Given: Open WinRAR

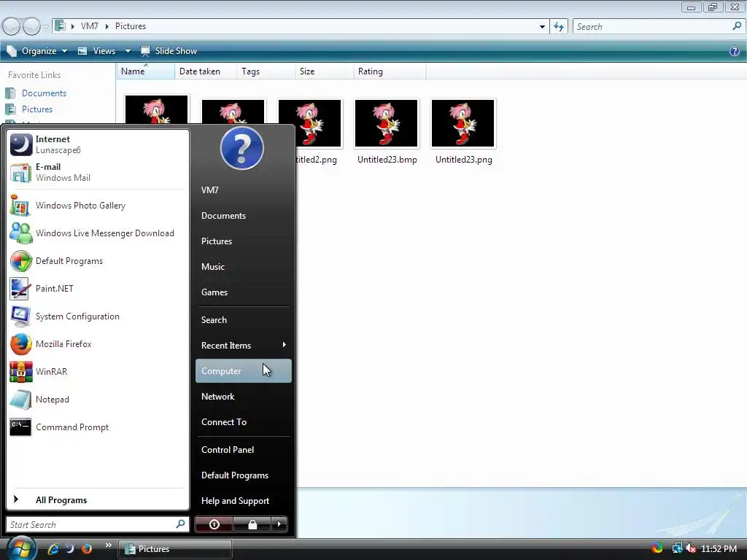Looking at the screenshot, I should pos(97,372).
